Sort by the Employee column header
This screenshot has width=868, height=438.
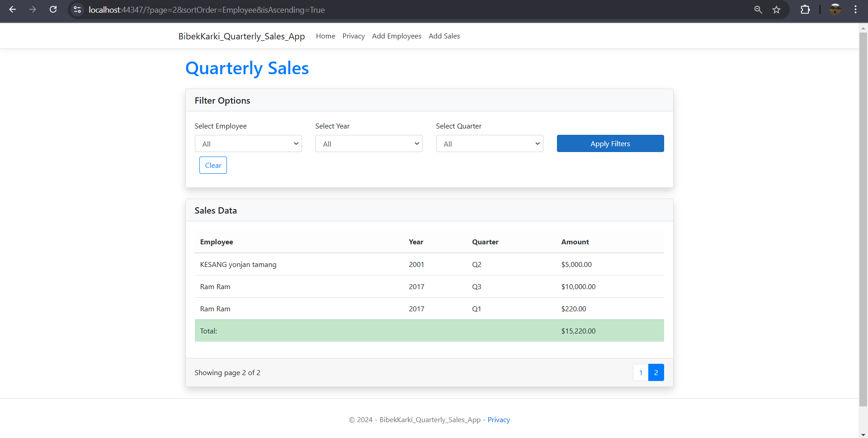[217, 242]
